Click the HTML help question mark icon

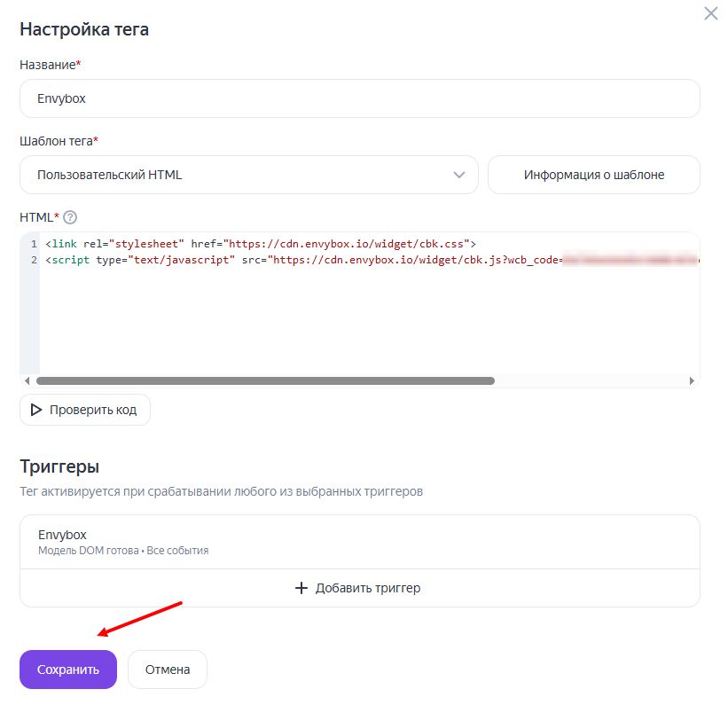[71, 217]
